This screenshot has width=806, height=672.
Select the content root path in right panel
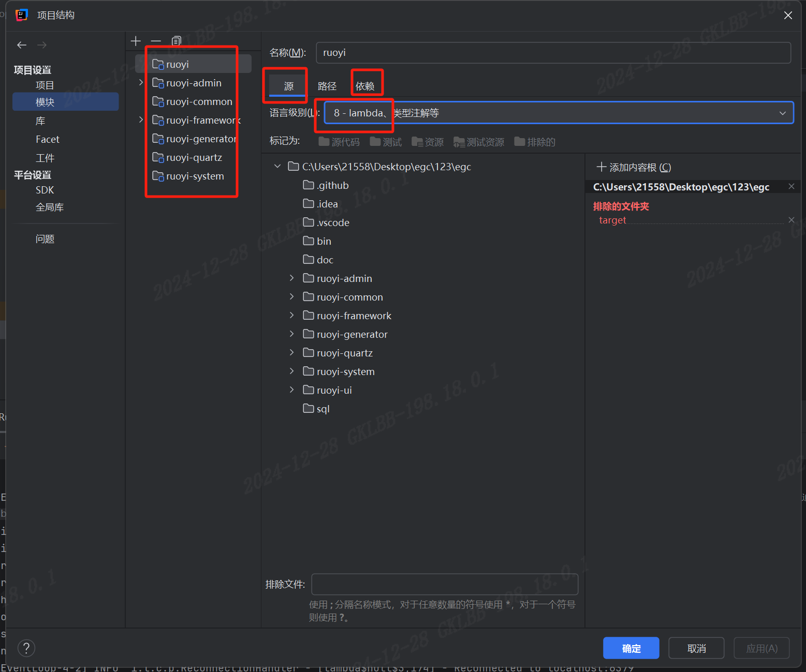click(681, 187)
